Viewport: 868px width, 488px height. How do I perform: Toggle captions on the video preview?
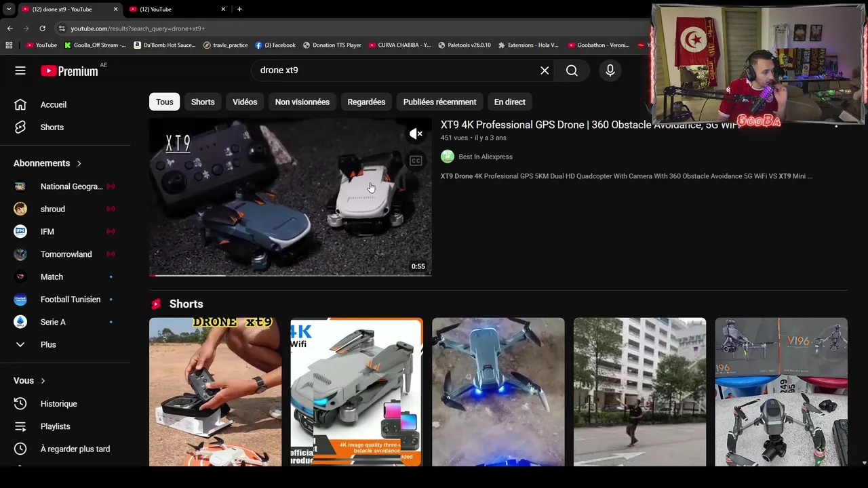416,161
